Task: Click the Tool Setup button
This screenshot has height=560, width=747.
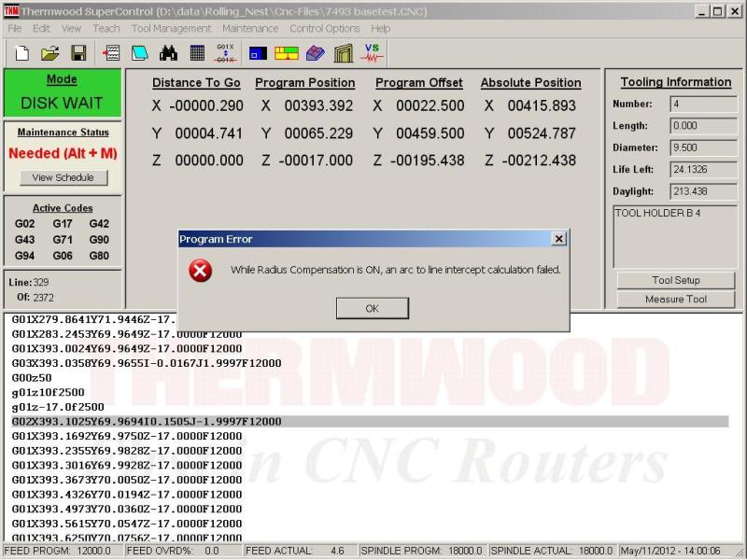Action: click(x=676, y=280)
